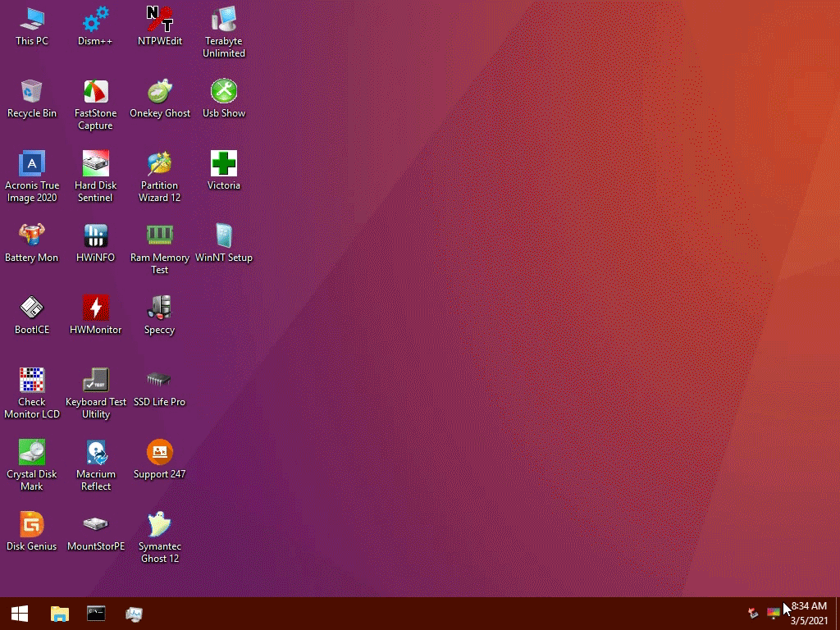The width and height of the screenshot is (840, 630).
Task: Open Disk Genius icon
Action: pos(32,532)
